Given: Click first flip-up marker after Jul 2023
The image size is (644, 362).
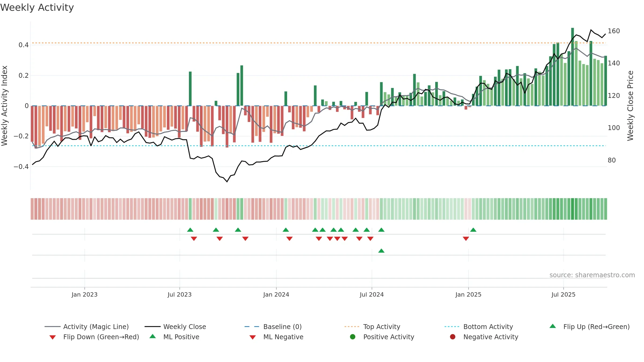Looking at the screenshot, I should pos(190,230).
